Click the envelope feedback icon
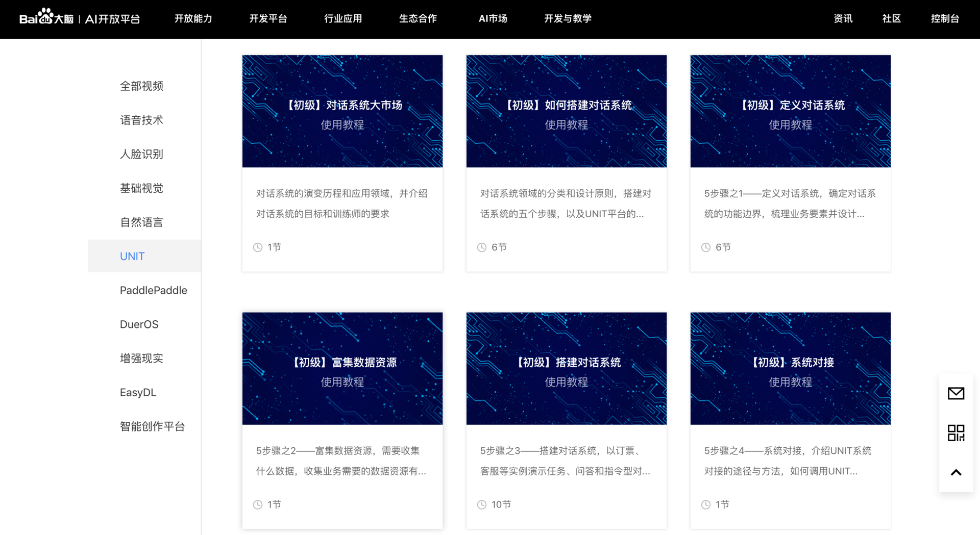Viewport: 980px width, 535px height. click(955, 393)
